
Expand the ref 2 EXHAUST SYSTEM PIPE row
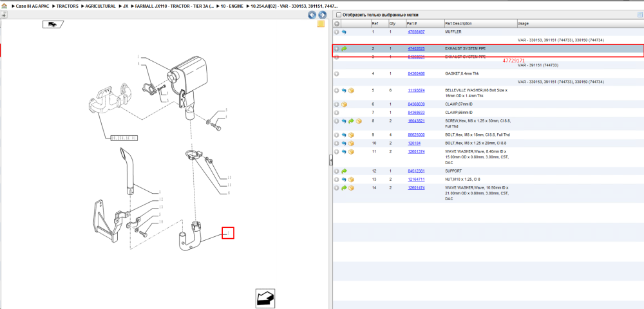click(336, 48)
